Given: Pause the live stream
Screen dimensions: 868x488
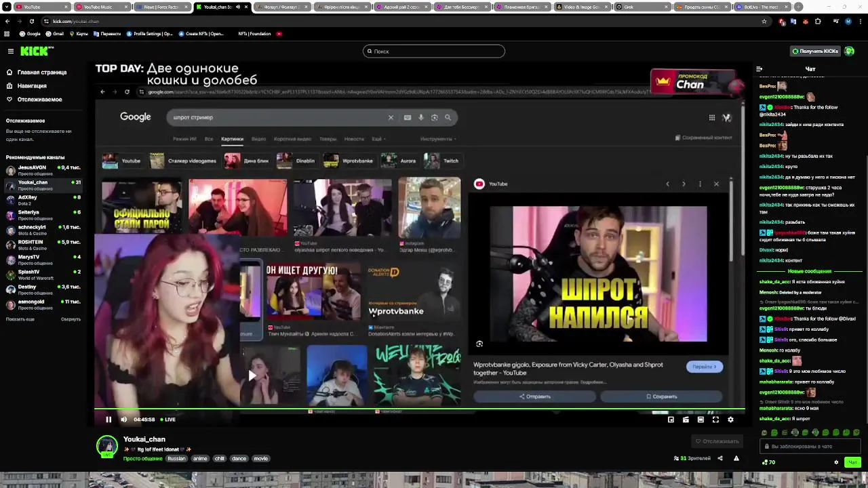Looking at the screenshot, I should click(108, 420).
